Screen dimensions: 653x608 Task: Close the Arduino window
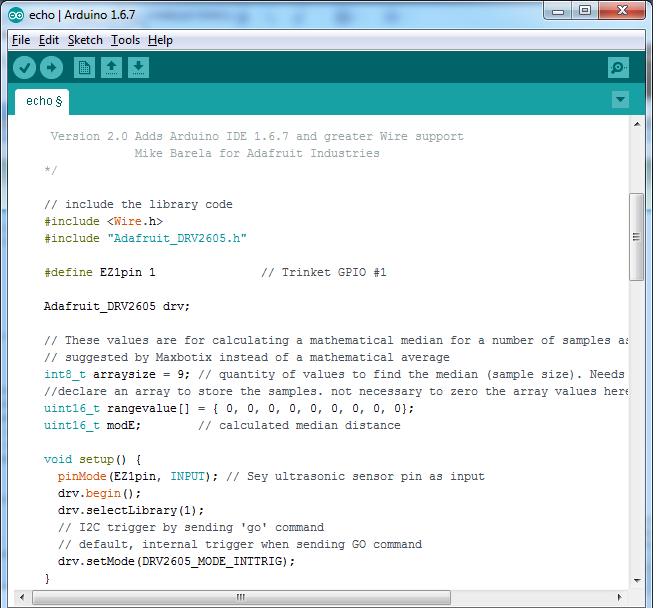[622, 11]
